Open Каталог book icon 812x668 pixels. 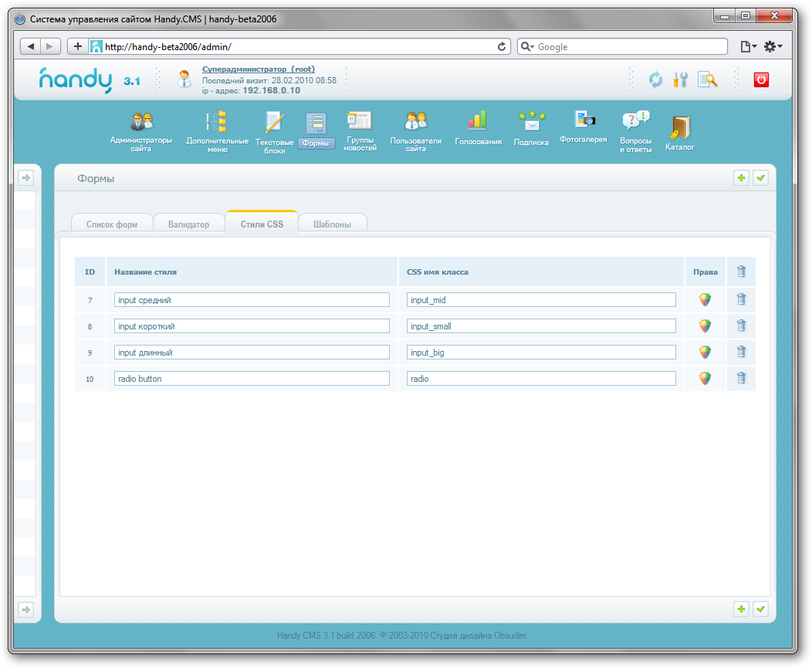(x=680, y=127)
